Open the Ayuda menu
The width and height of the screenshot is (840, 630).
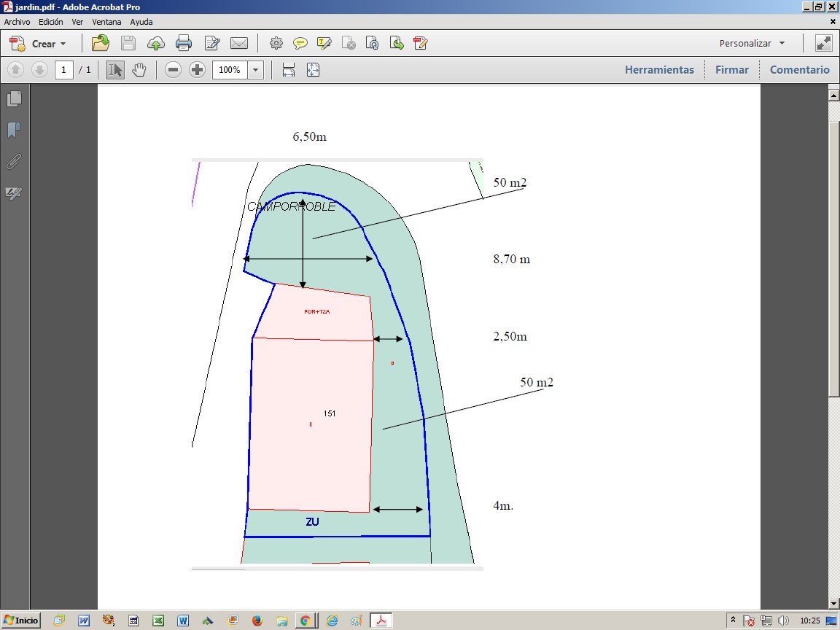pos(141,22)
